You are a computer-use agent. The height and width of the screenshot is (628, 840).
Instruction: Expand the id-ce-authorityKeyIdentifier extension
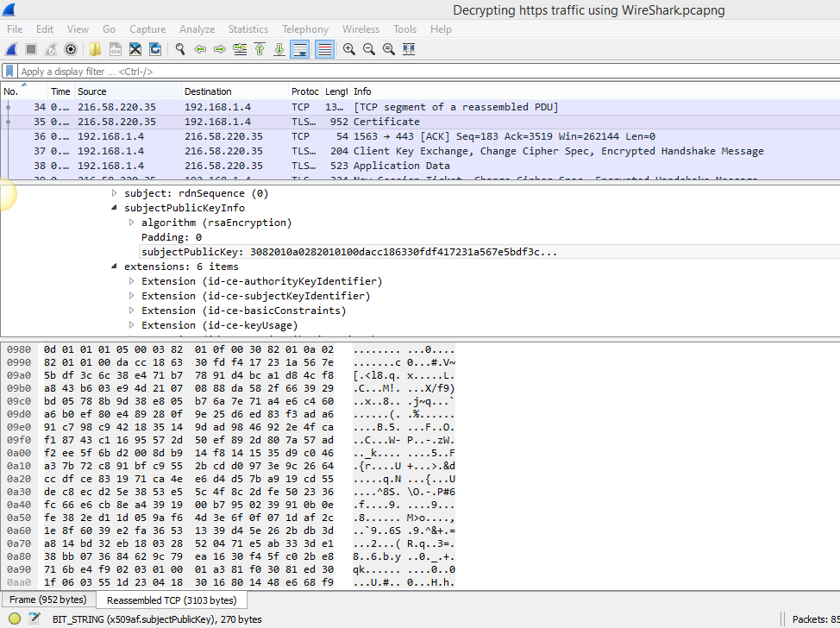coord(131,280)
